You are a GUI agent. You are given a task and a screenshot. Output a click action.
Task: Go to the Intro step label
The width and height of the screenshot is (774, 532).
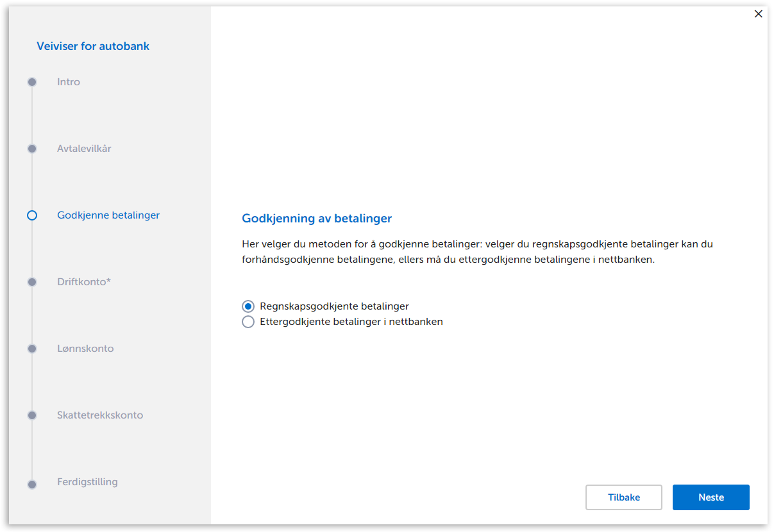click(x=69, y=82)
